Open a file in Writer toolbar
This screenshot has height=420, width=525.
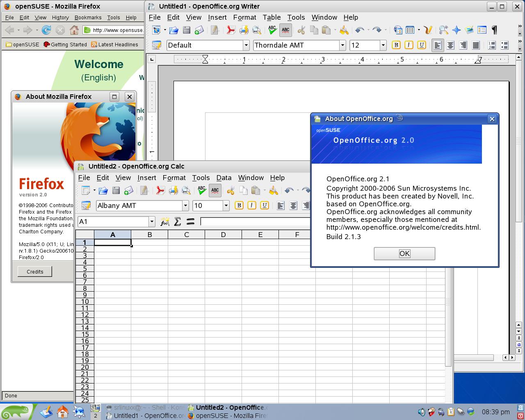click(x=173, y=30)
